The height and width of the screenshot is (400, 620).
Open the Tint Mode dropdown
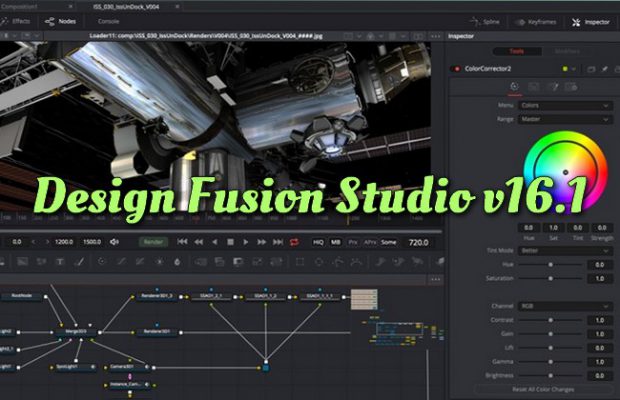pos(565,251)
